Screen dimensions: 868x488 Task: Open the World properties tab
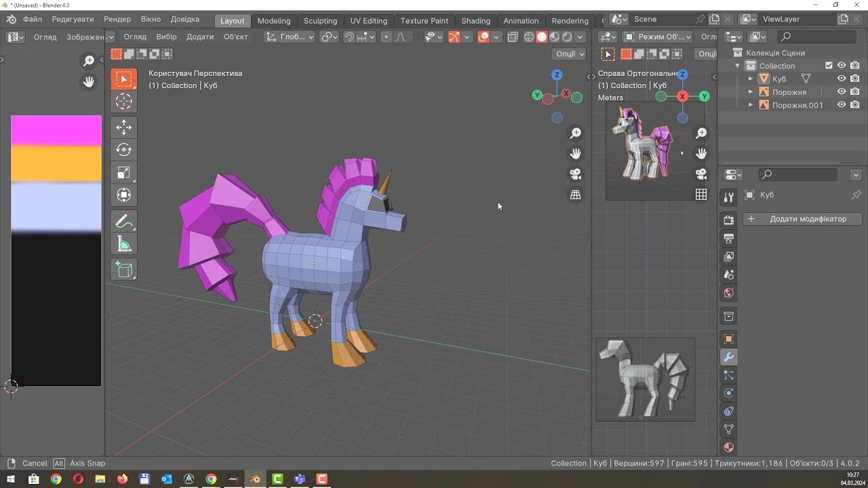coord(729,293)
